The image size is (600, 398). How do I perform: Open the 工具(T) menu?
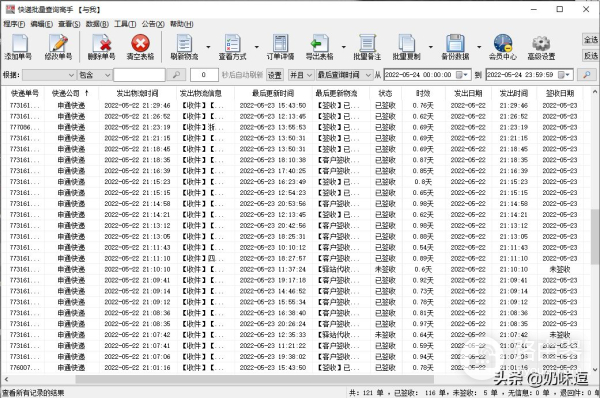(125, 24)
